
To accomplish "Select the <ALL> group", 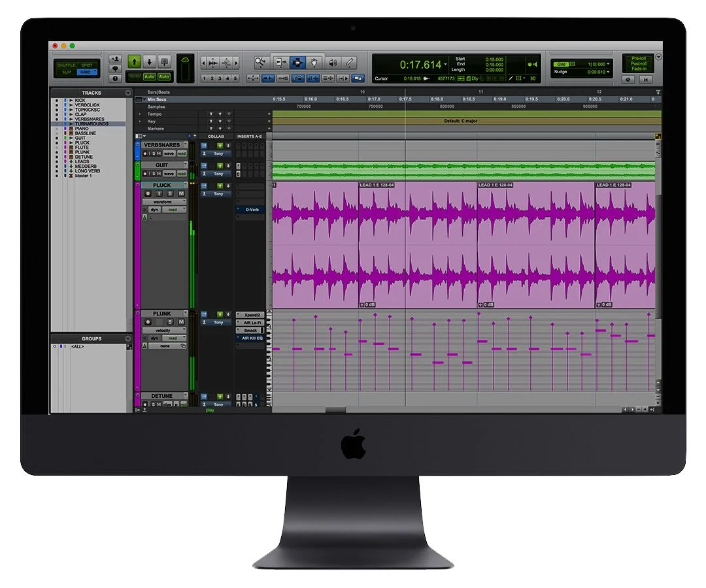I will pos(77,346).
